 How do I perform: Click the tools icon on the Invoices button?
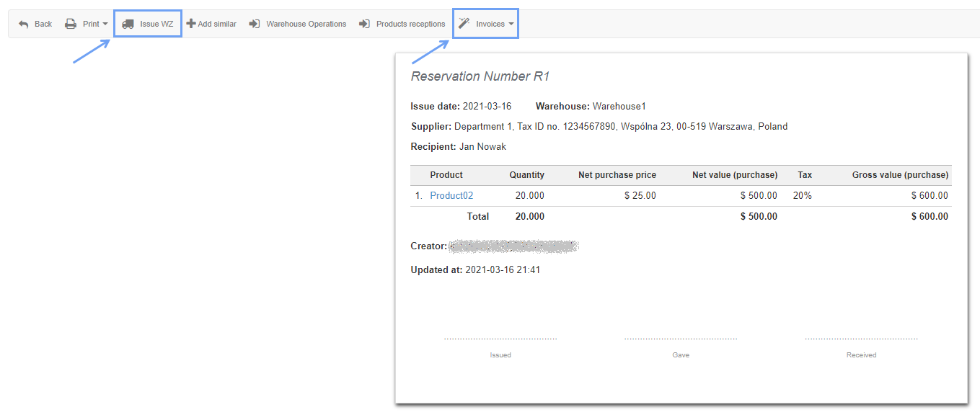[x=464, y=23]
